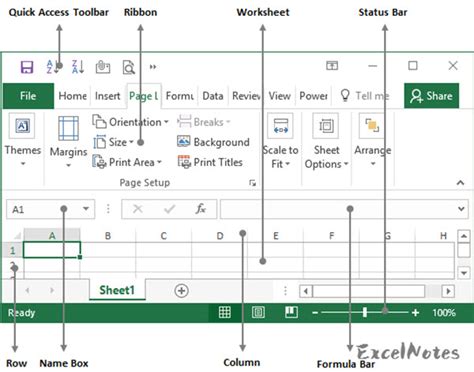The width and height of the screenshot is (474, 372).
Task: Open the Size dropdown
Action: (113, 142)
